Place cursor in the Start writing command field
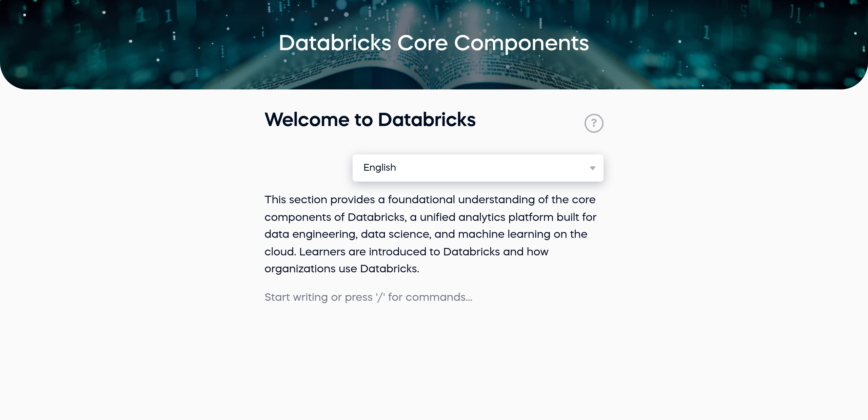Viewport: 868px width, 420px height. [x=368, y=297]
